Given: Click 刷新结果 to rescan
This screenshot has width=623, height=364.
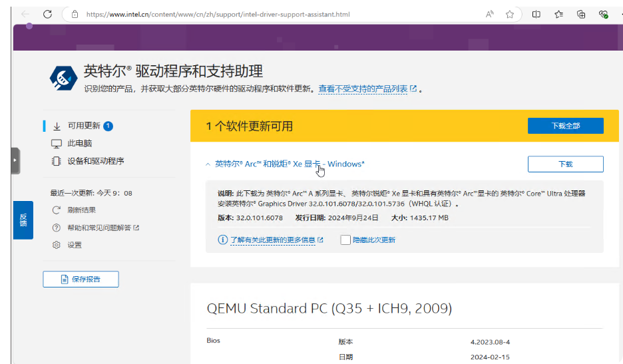Looking at the screenshot, I should click(81, 210).
